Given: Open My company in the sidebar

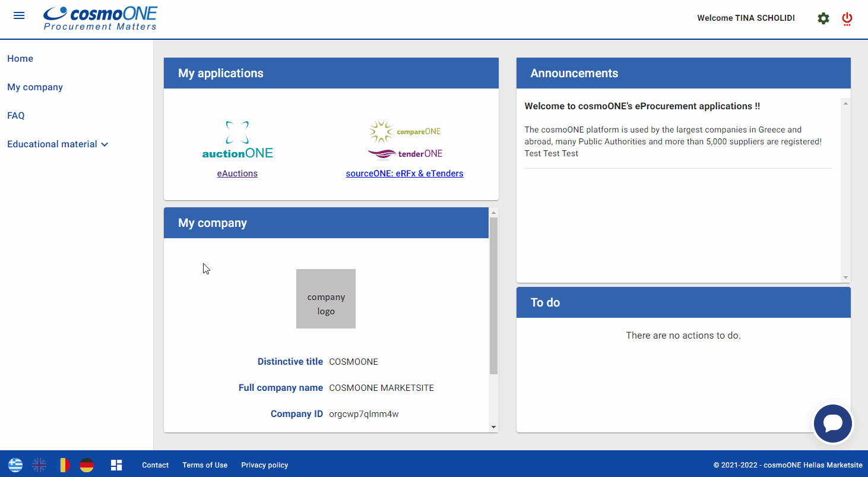Looking at the screenshot, I should pos(35,87).
